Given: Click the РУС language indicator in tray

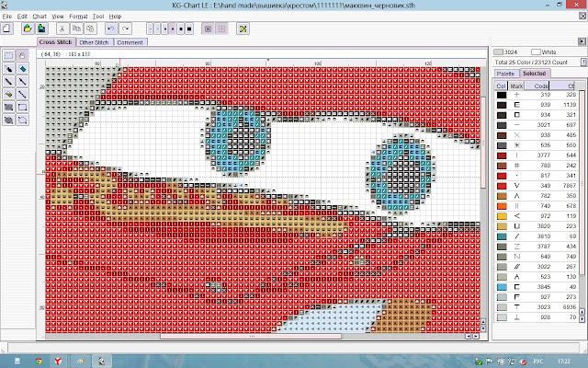Looking at the screenshot, I should point(538,362).
